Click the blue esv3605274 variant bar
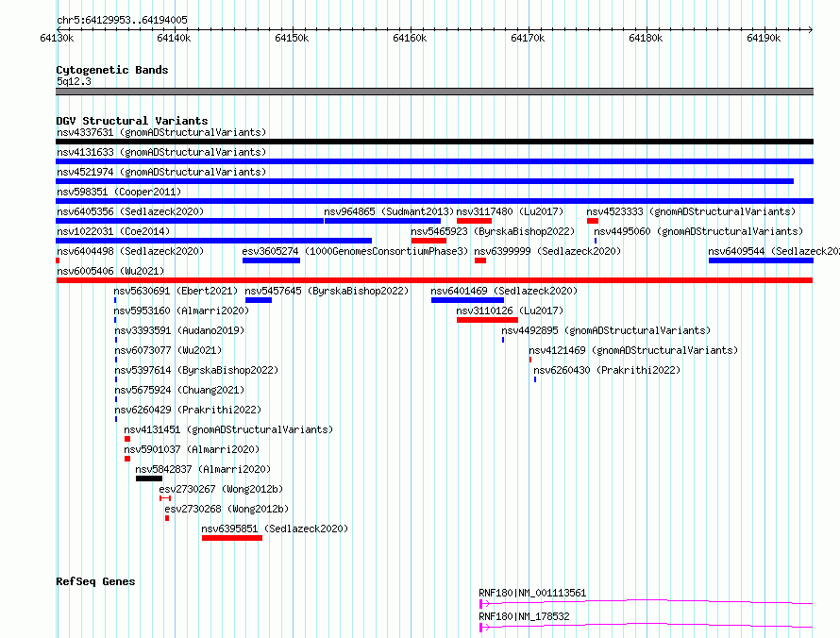This screenshot has width=840, height=638. [x=271, y=260]
